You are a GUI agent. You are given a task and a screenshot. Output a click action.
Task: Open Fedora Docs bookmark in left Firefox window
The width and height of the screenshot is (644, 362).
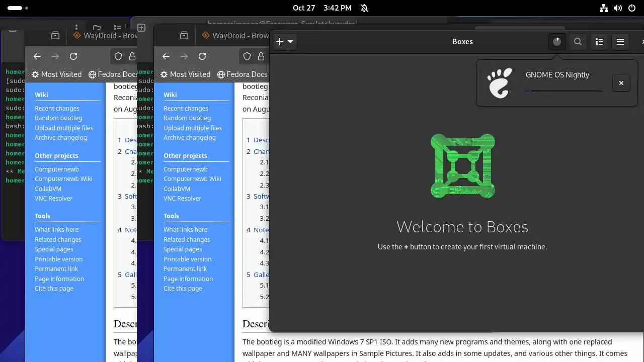click(113, 74)
